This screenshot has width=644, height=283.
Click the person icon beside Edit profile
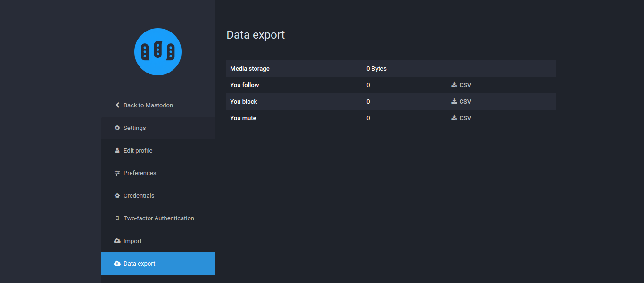[117, 151]
